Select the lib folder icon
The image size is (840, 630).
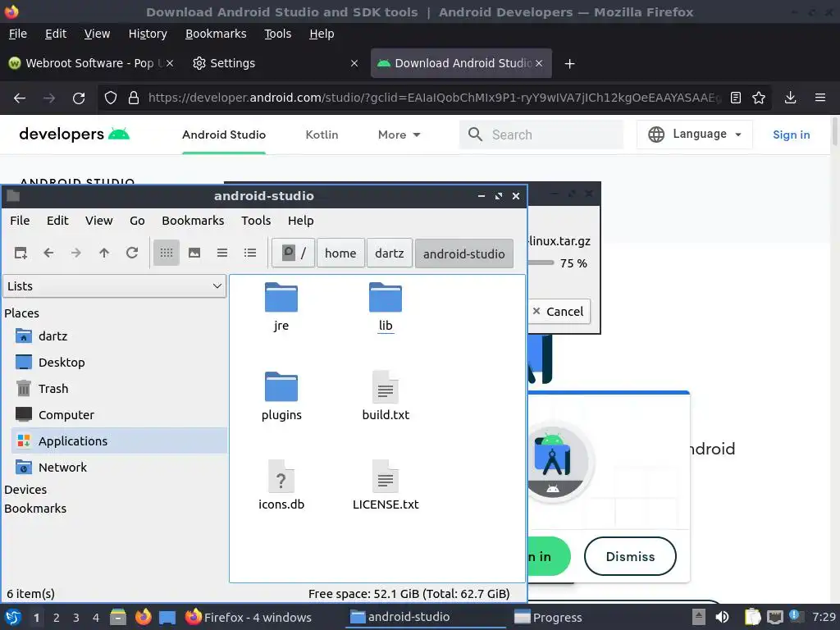386,297
